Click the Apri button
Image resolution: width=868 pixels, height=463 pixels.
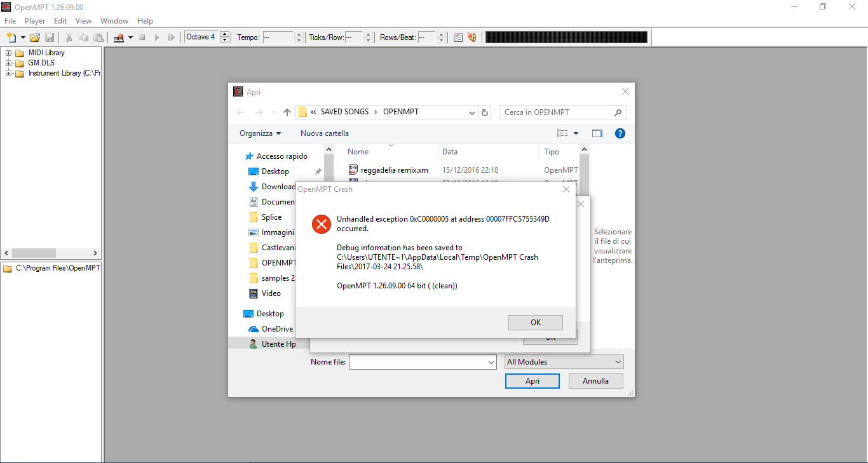click(x=532, y=381)
